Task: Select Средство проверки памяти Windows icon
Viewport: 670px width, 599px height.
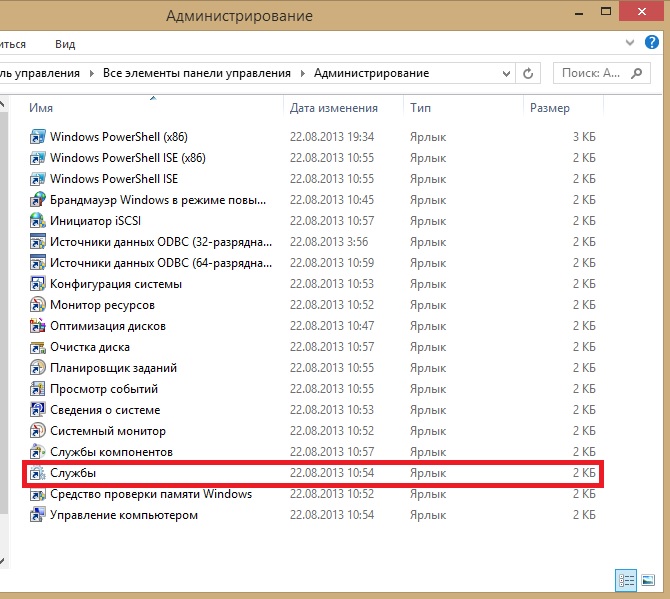Action: pyautogui.click(x=38, y=494)
